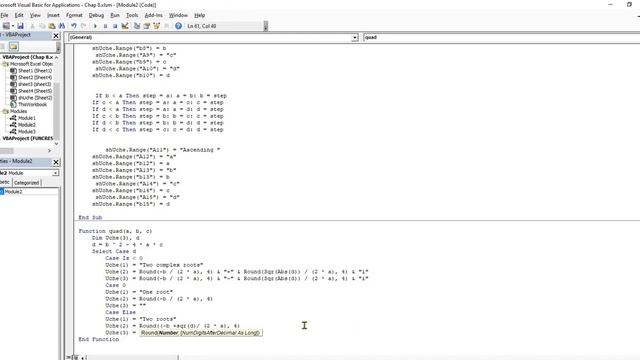
Task: Select Sheet1 (Sheet1) in project tree
Action: 35,71
